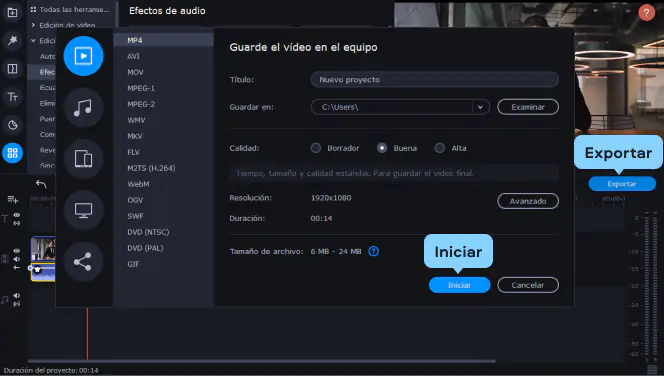Click the add track icon

tap(13, 199)
